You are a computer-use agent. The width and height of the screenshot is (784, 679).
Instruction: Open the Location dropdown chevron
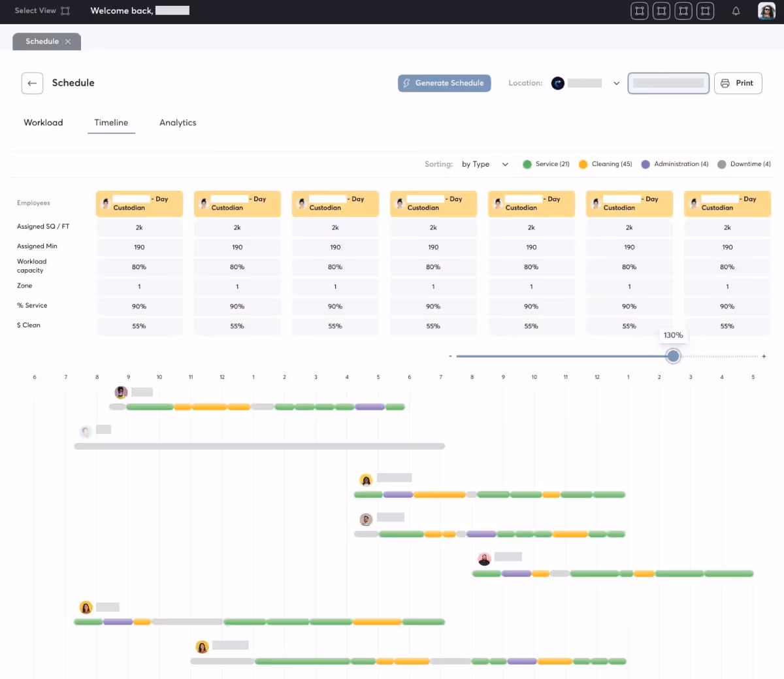pos(616,83)
